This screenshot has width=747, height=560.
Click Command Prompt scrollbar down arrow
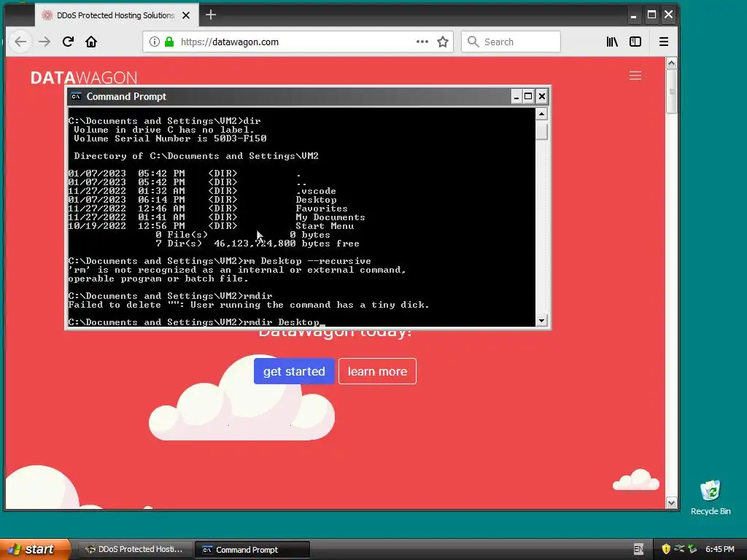(x=541, y=321)
